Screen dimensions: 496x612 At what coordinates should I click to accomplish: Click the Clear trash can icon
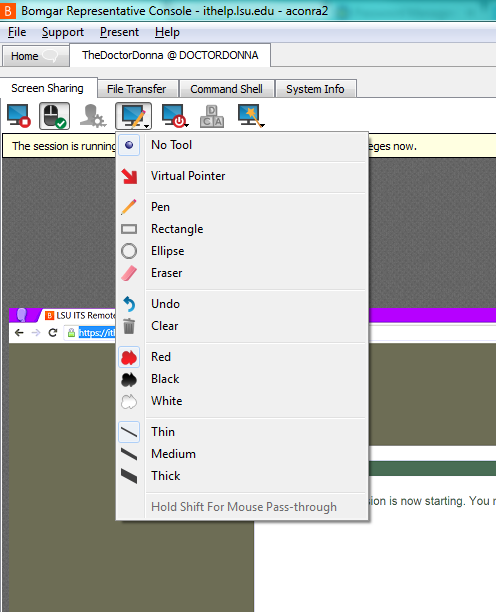click(x=129, y=326)
